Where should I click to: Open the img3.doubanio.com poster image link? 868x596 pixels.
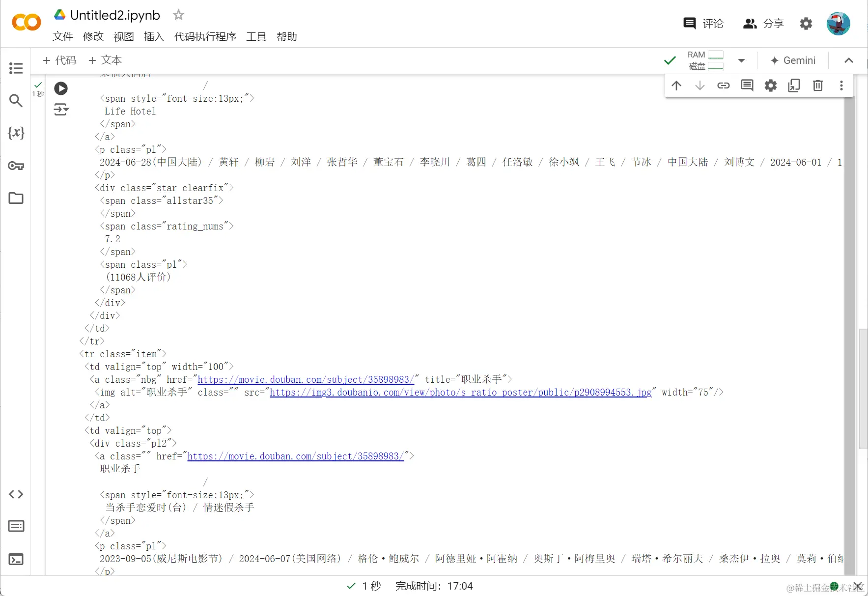(x=461, y=392)
